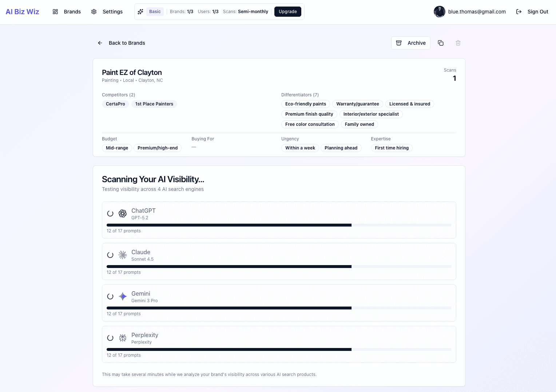Viewport: 556px width, 392px height.
Task: Click the ChatGPT engine logo
Action: point(123,213)
